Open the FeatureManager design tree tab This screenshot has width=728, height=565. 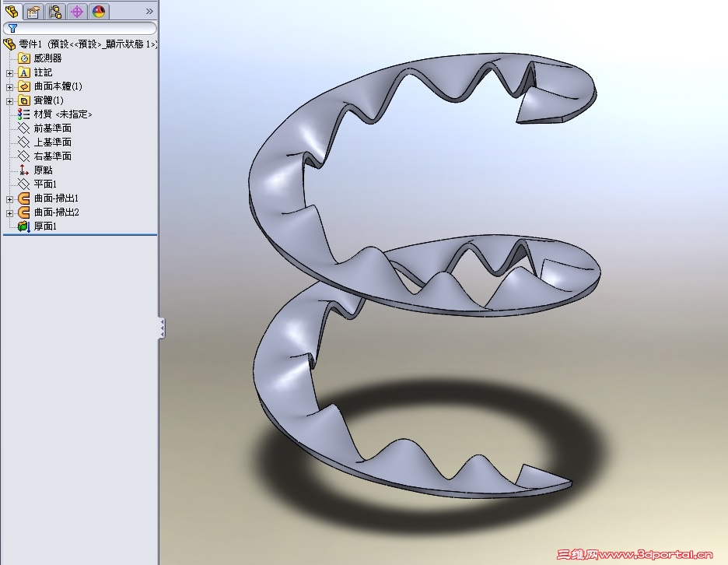12,11
